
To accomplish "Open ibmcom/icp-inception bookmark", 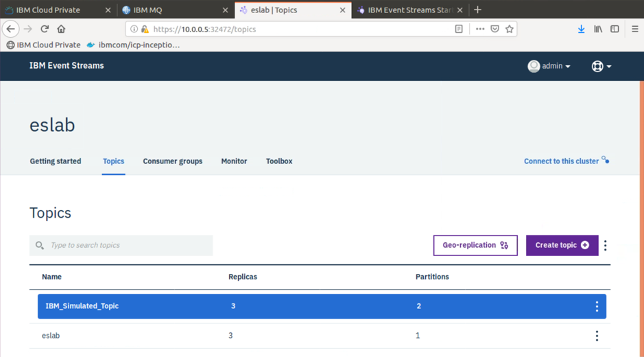I will pyautogui.click(x=134, y=45).
